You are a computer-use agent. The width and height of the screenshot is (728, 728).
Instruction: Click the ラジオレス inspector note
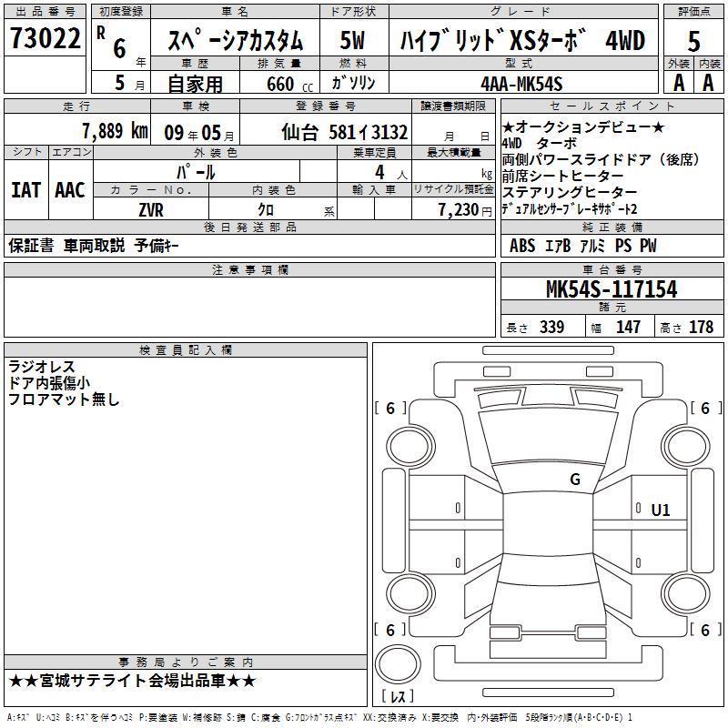[x=42, y=367]
